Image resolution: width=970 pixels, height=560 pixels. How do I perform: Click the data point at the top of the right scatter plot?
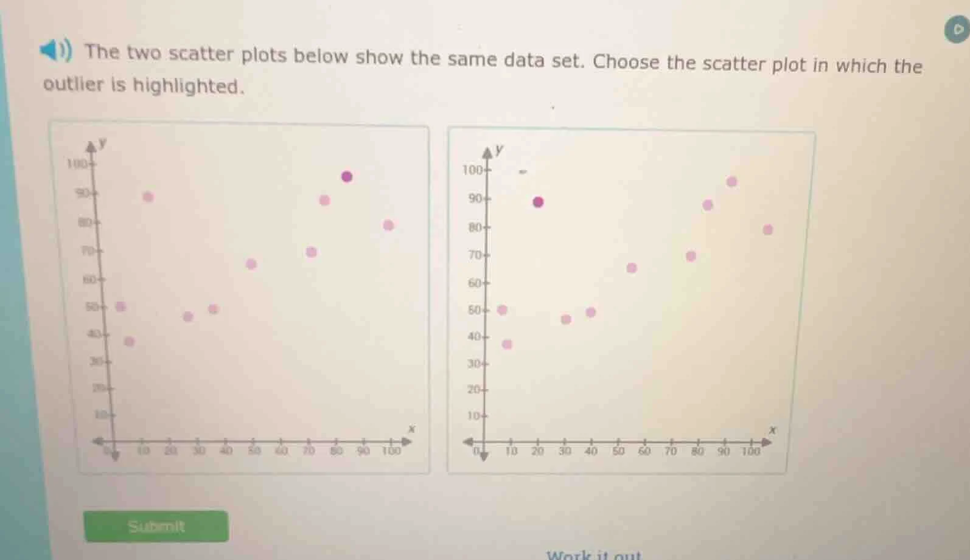(732, 181)
